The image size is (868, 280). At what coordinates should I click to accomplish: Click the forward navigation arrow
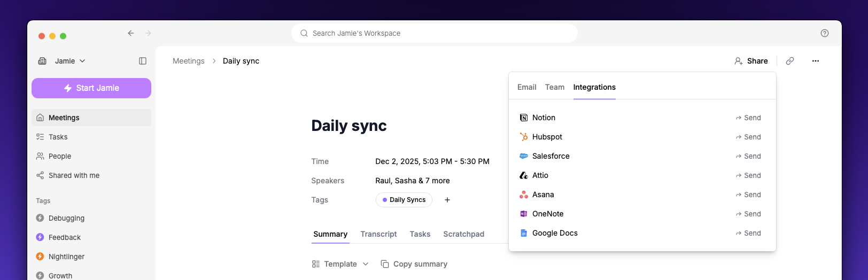(148, 33)
